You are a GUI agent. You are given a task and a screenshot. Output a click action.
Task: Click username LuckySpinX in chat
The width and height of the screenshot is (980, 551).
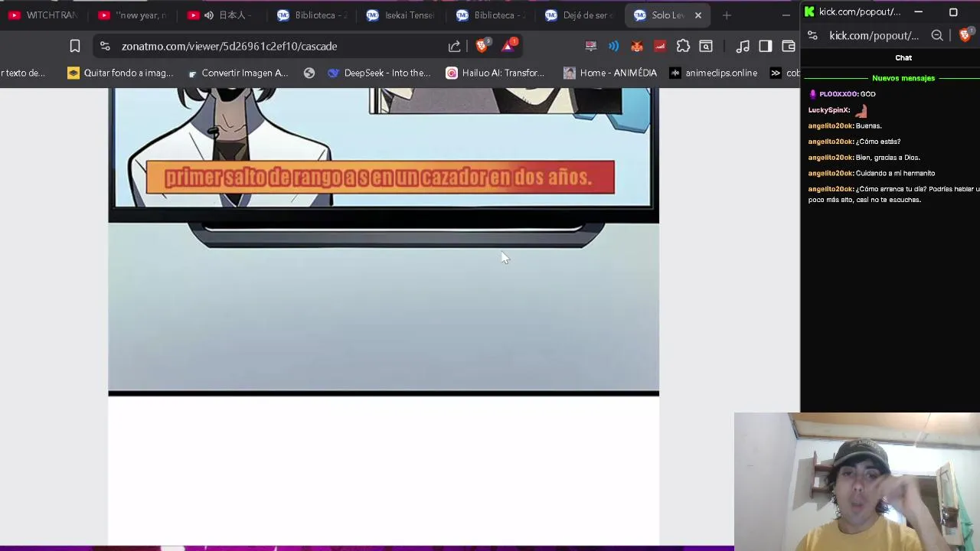point(829,110)
